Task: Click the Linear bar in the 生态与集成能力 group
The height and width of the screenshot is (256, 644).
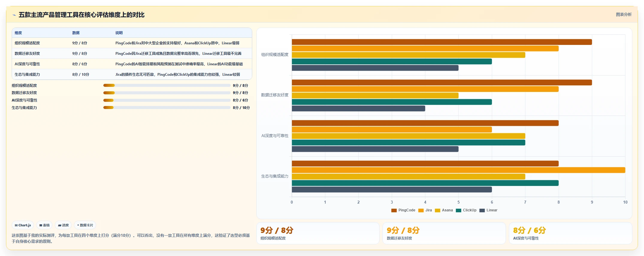Action: [x=392, y=190]
